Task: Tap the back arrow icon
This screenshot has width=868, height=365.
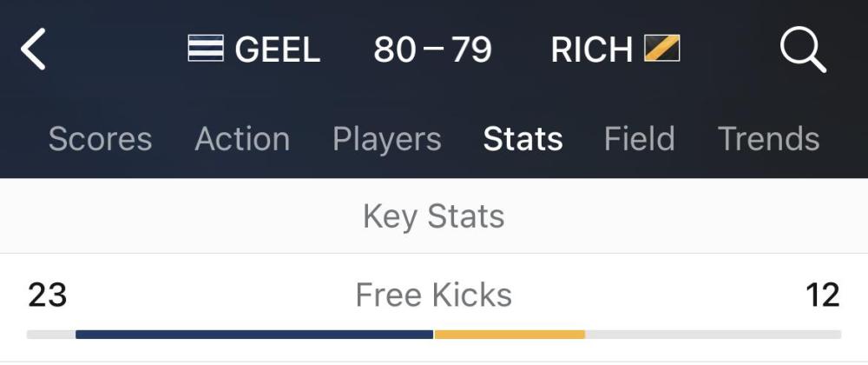Action: click(x=33, y=50)
